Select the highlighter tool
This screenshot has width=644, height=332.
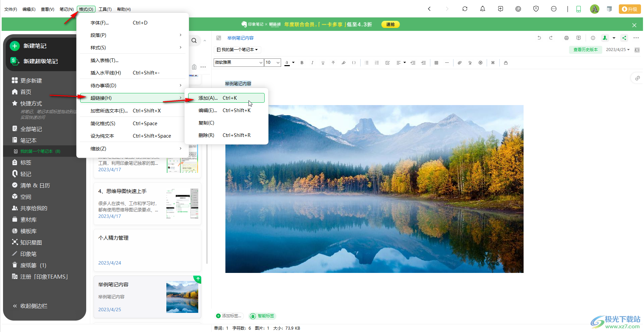pyautogui.click(x=343, y=63)
